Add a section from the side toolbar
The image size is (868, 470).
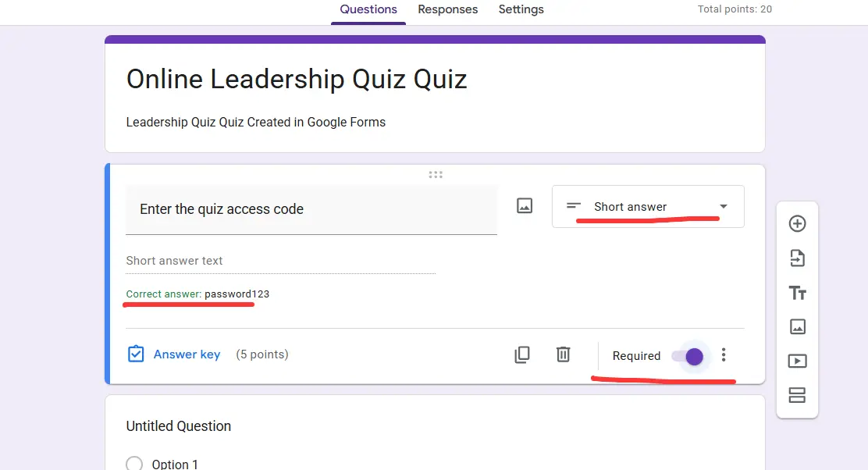coord(797,395)
